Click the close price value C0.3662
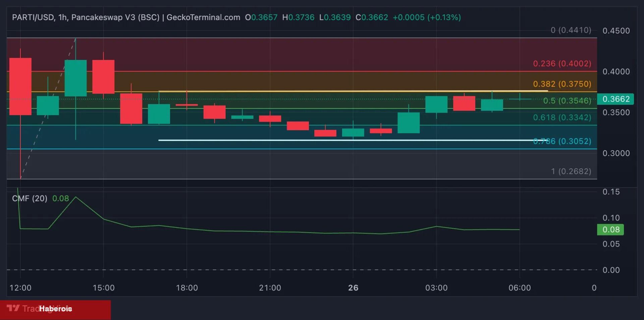This screenshot has width=644, height=320. tap(372, 17)
